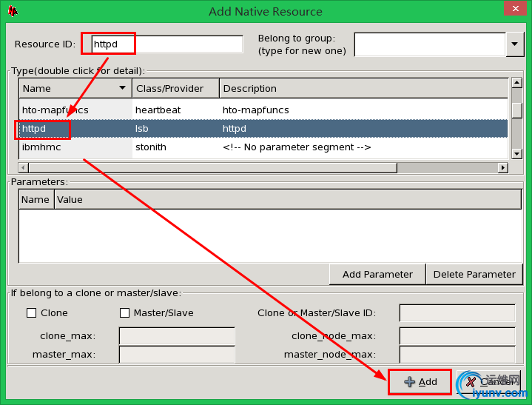The width and height of the screenshot is (532, 405).
Task: Click the Class/Provider column header
Action: (x=176, y=88)
